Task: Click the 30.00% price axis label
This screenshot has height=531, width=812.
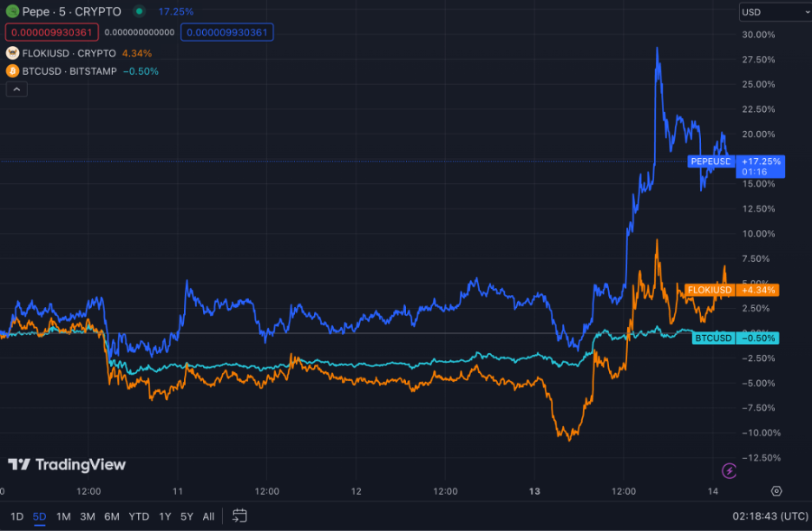Action: pyautogui.click(x=758, y=35)
